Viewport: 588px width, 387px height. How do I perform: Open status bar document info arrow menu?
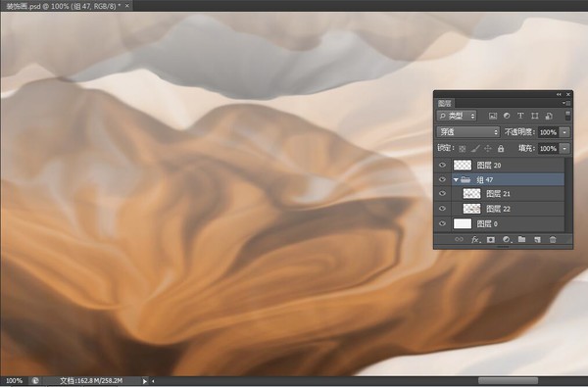[x=145, y=381]
